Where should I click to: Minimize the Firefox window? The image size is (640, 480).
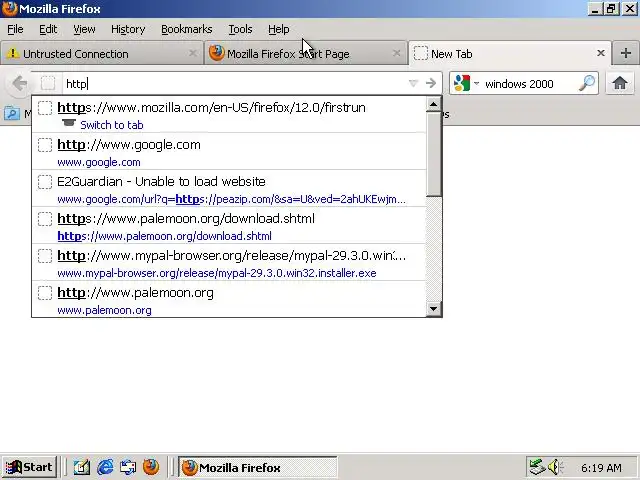(x=595, y=9)
